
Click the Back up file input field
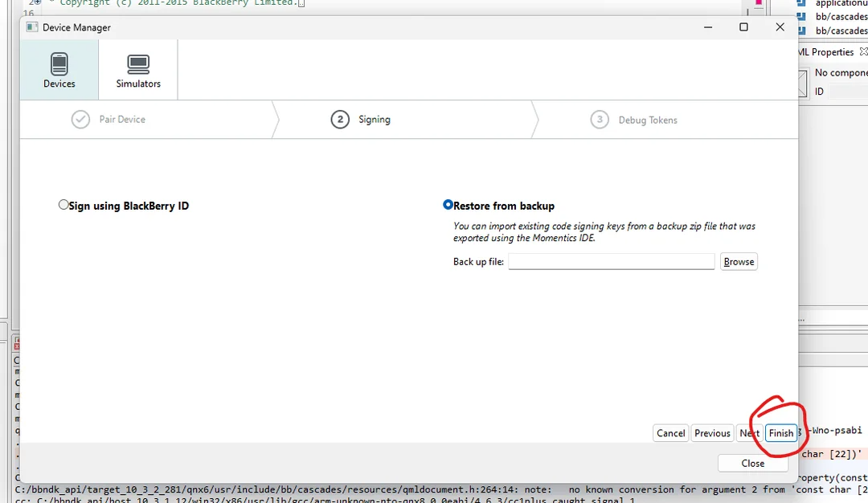click(x=611, y=261)
